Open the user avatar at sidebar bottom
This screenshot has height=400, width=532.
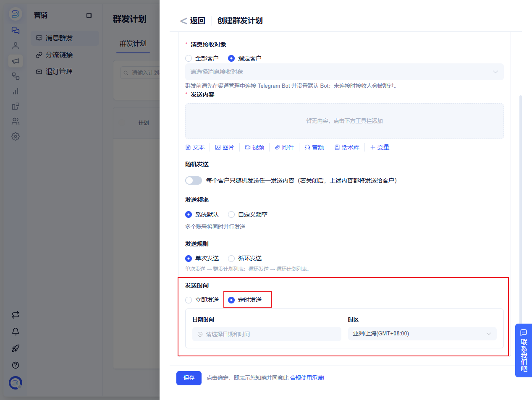pyautogui.click(x=16, y=383)
